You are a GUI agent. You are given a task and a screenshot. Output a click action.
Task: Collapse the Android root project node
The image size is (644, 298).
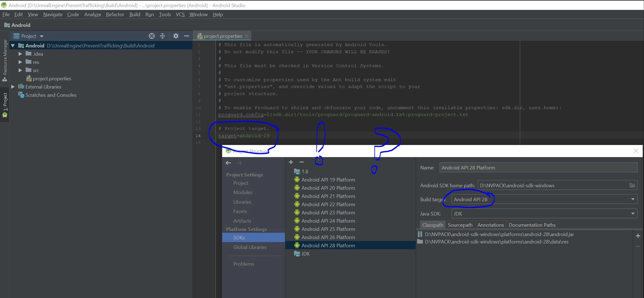tap(13, 46)
